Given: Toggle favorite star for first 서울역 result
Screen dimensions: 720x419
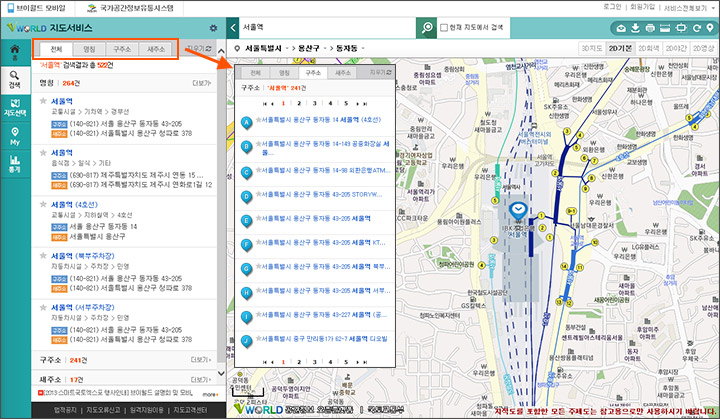Looking at the screenshot, I should tap(43, 101).
